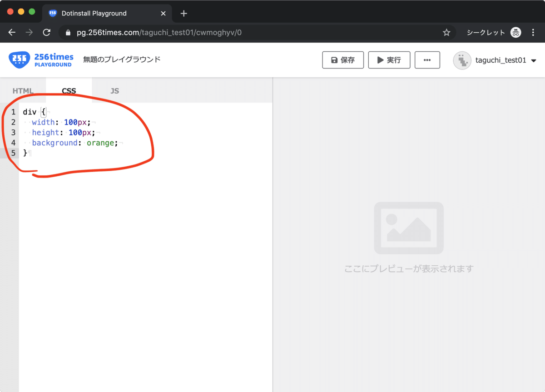The width and height of the screenshot is (545, 392).
Task: Save the playground with 保存 button
Action: click(x=343, y=60)
